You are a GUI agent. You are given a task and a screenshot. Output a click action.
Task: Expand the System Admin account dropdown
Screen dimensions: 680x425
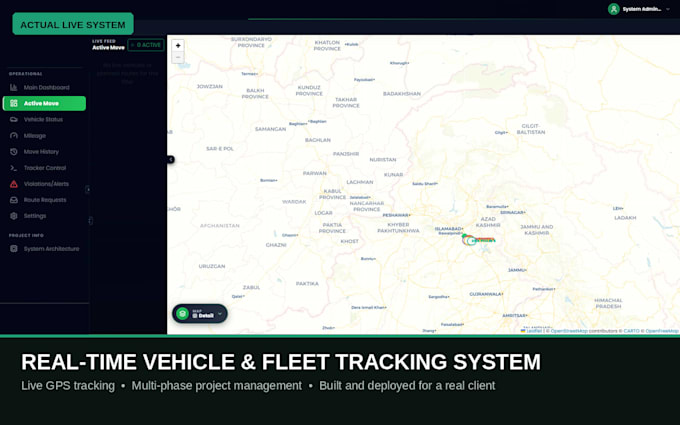668,9
